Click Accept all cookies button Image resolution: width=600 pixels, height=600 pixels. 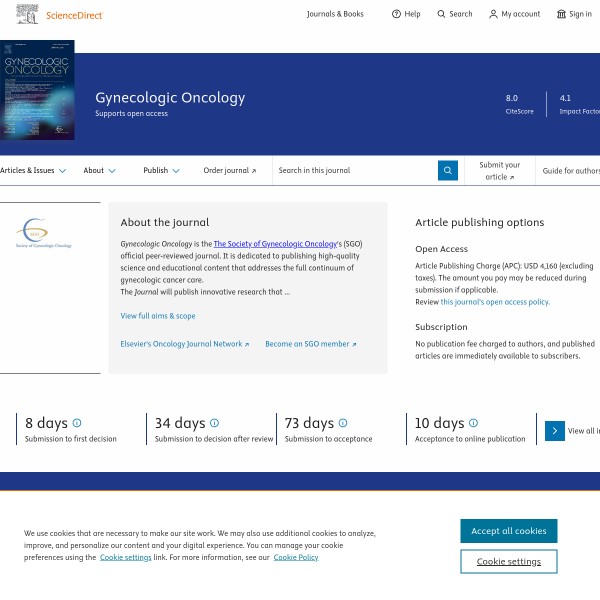pyautogui.click(x=508, y=531)
